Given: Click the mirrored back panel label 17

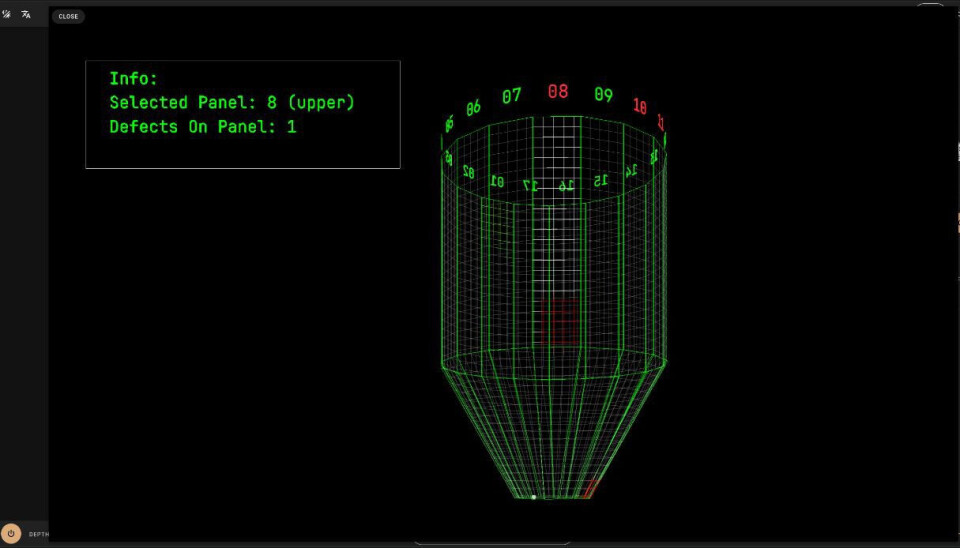Looking at the screenshot, I should [532, 185].
